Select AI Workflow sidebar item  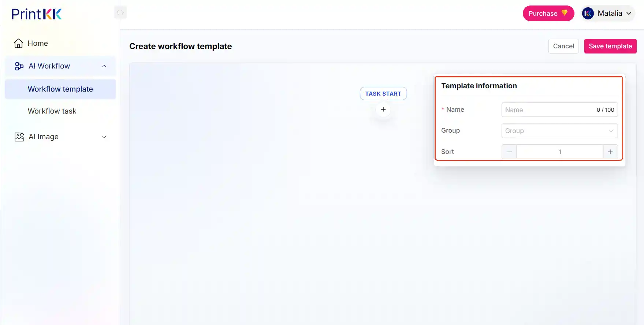click(60, 66)
